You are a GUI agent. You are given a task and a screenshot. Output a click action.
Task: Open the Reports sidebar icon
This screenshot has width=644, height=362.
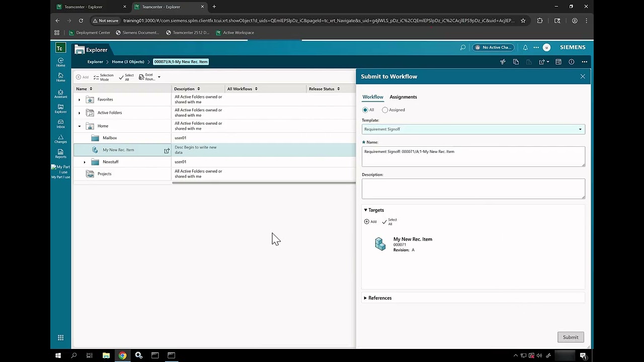[60, 154]
